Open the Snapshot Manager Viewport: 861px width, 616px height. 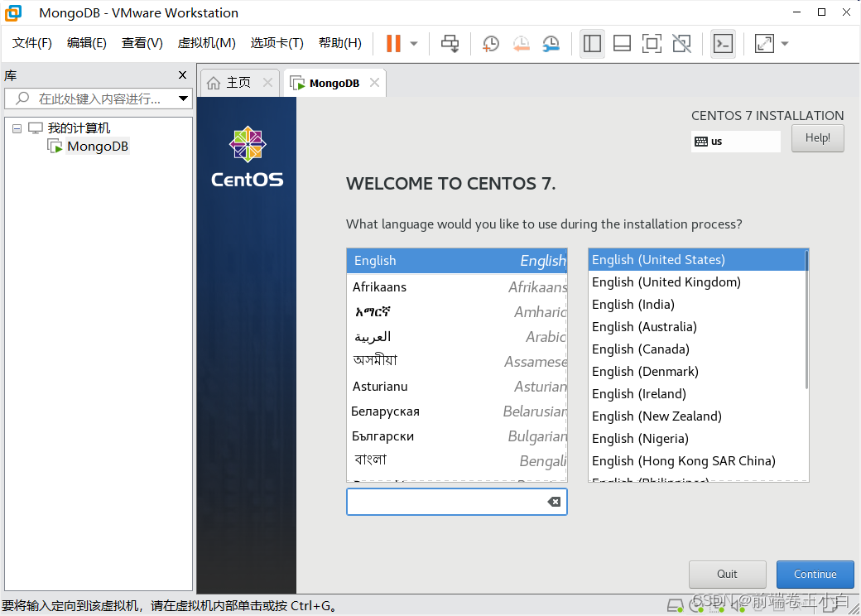point(551,43)
